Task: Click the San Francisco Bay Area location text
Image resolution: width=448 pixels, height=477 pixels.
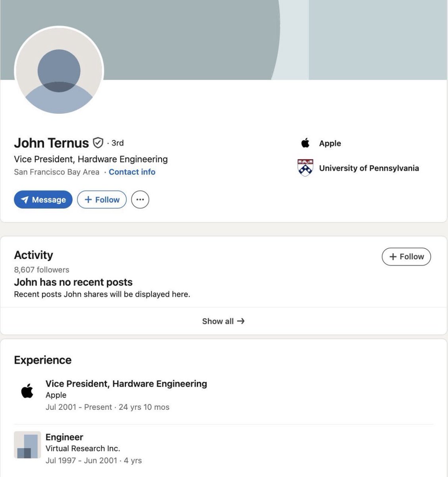Action: [x=56, y=172]
